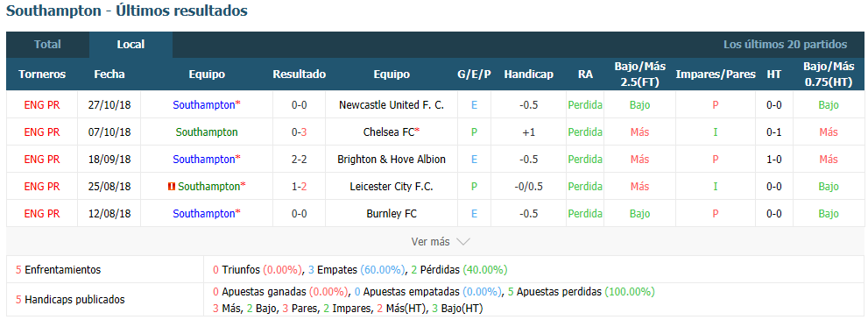Screen dimensions: 868x320
Task: Click the 1-2 result against Leicester
Action: coord(300,187)
